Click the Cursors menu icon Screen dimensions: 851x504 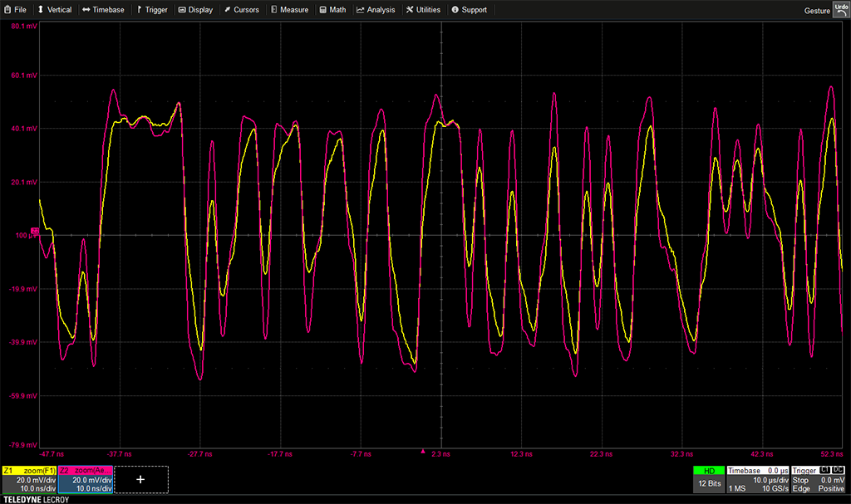pyautogui.click(x=227, y=10)
